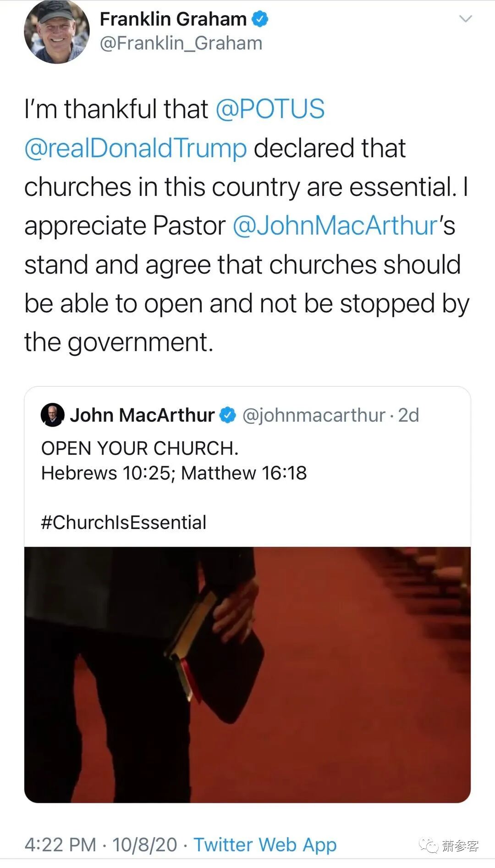Click the 2d timestamp in quoted tweet
Viewport: 495px width, 868px height.
pos(408,415)
